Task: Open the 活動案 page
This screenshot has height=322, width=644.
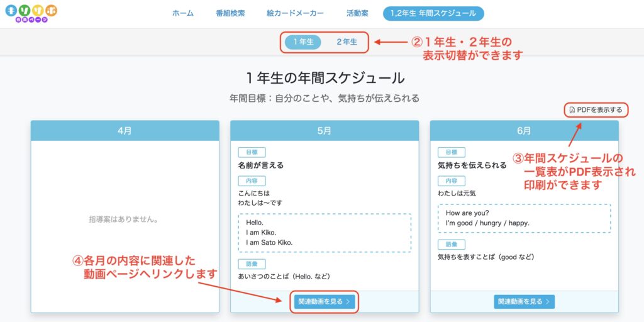Action: pos(357,13)
